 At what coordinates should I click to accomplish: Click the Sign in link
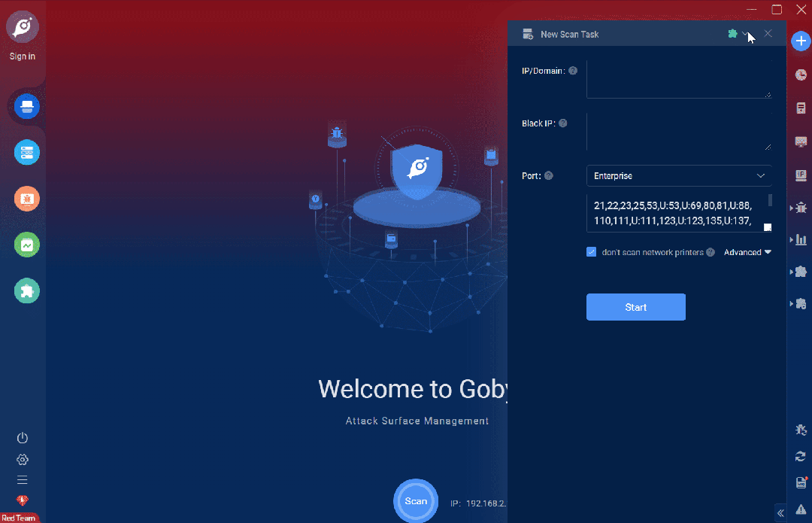(x=23, y=56)
